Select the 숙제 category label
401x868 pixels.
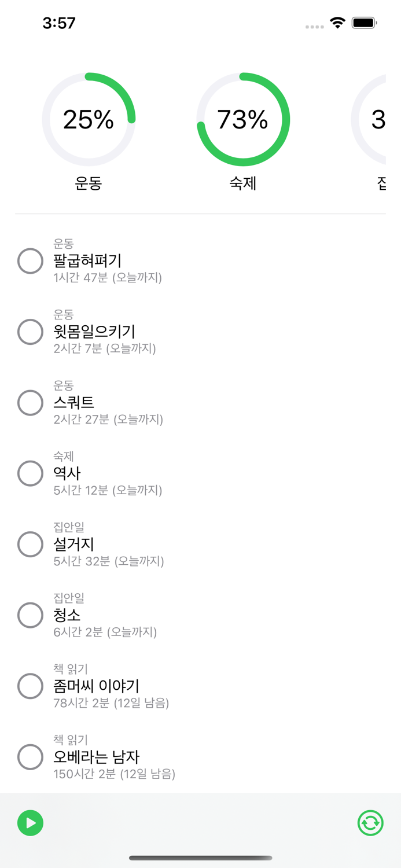pyautogui.click(x=243, y=183)
